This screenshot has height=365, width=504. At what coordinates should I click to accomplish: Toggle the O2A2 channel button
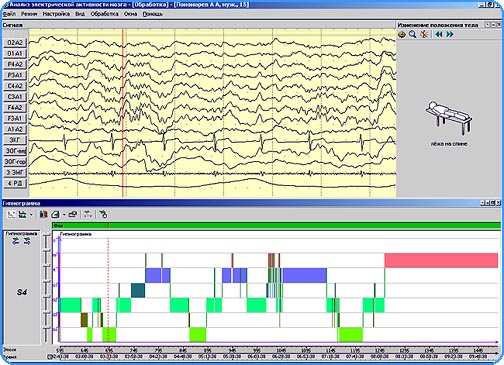click(15, 43)
